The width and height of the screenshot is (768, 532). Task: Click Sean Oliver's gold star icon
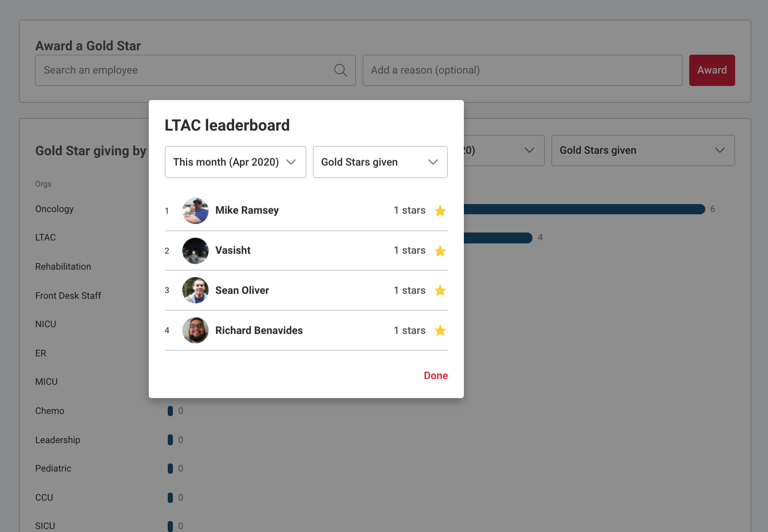click(440, 290)
